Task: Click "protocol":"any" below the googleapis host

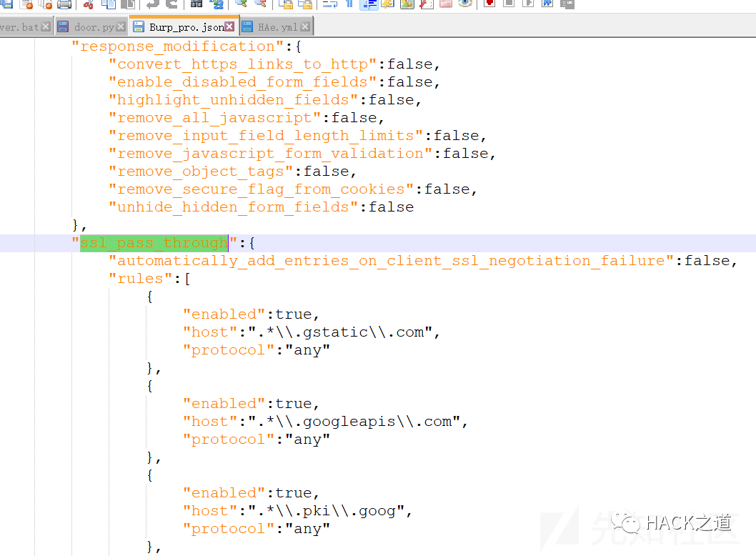Action: pyautogui.click(x=256, y=440)
